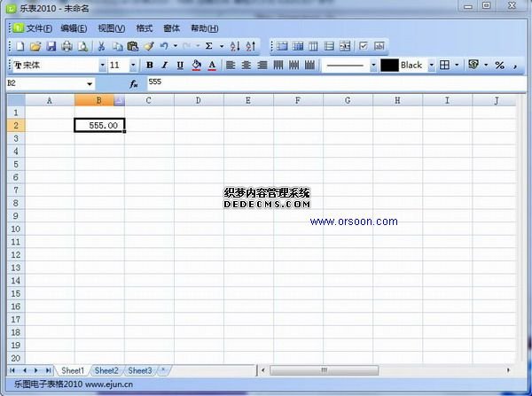Click the horizontal scrollbar thumb
Screen dimensions: 532x396
[x=324, y=370]
